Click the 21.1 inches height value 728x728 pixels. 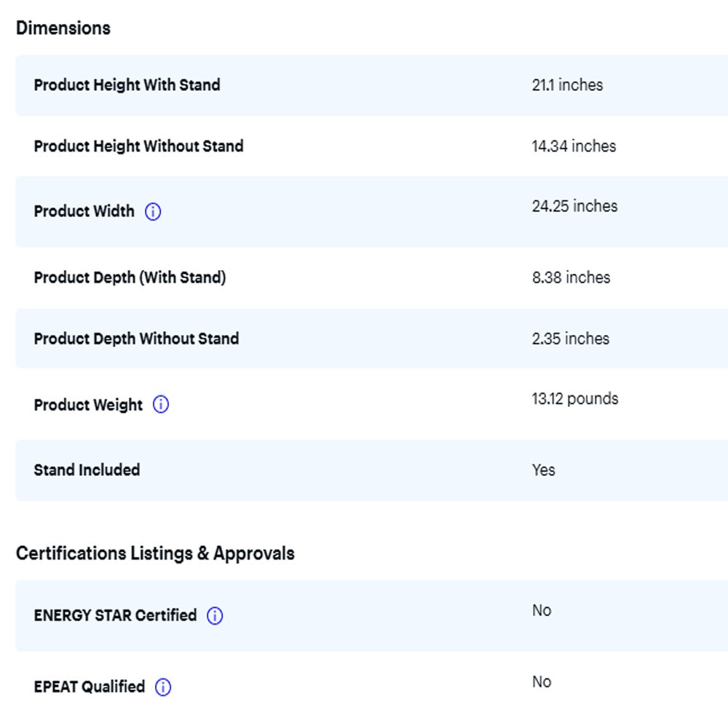point(567,85)
